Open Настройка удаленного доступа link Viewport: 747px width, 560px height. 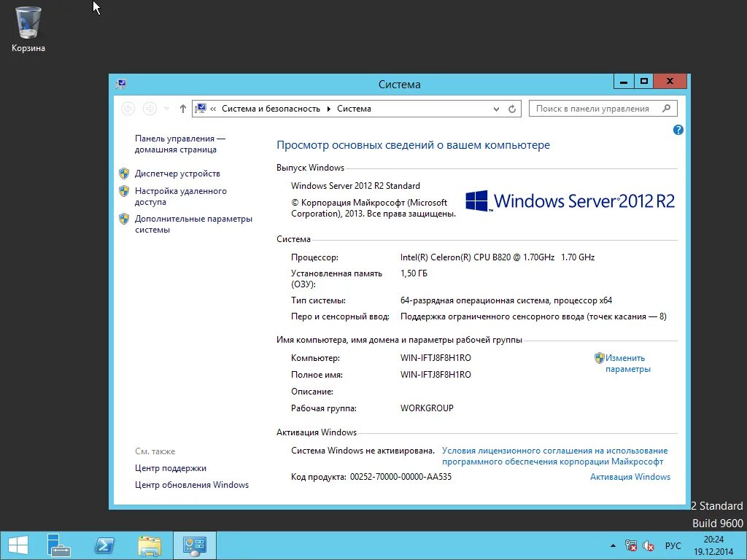pos(181,196)
